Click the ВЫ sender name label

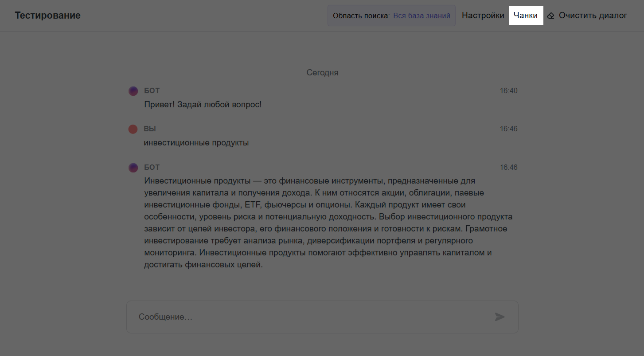click(x=150, y=129)
